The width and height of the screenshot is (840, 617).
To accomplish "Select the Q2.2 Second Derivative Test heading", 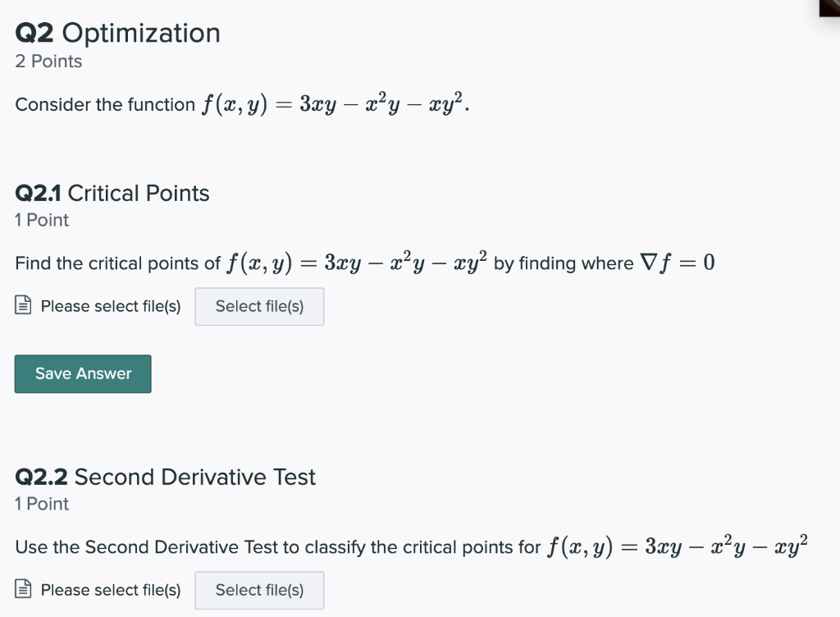I will 165,477.
